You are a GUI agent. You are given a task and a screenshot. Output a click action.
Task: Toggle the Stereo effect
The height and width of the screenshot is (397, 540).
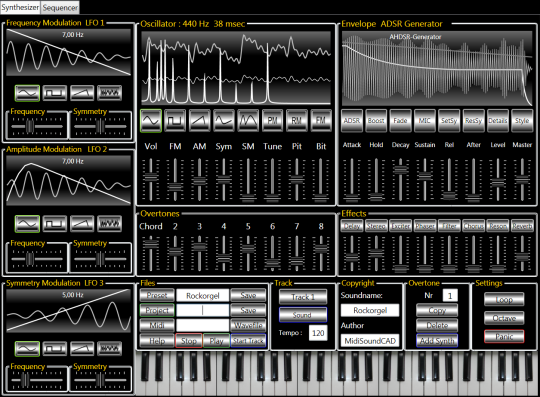coord(376,226)
